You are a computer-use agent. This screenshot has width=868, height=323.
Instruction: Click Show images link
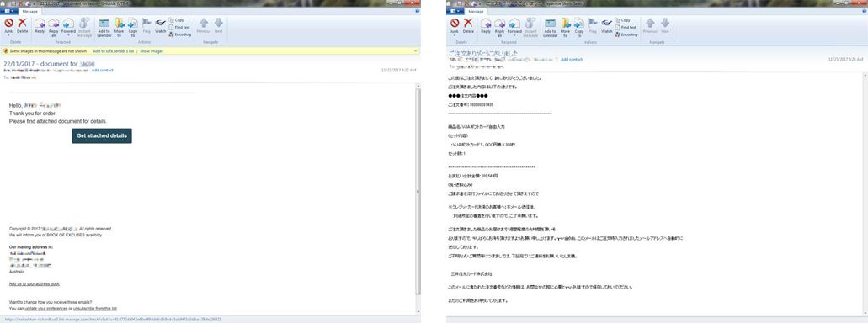tap(152, 50)
